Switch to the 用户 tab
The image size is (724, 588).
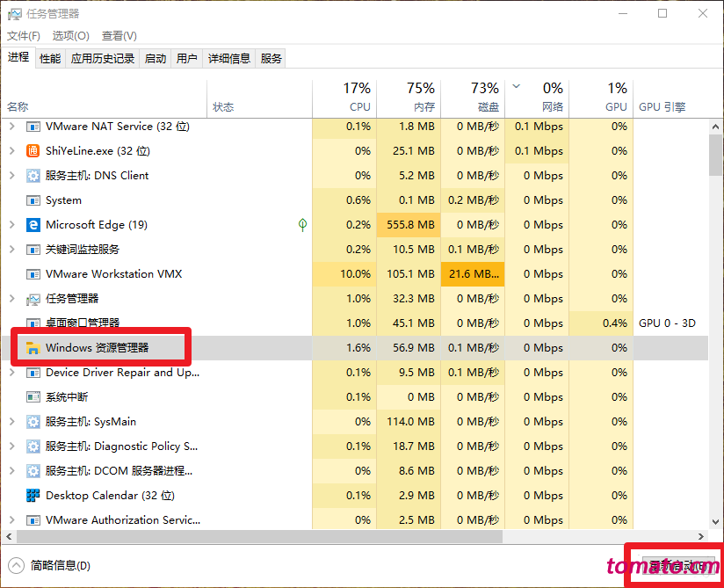click(186, 59)
